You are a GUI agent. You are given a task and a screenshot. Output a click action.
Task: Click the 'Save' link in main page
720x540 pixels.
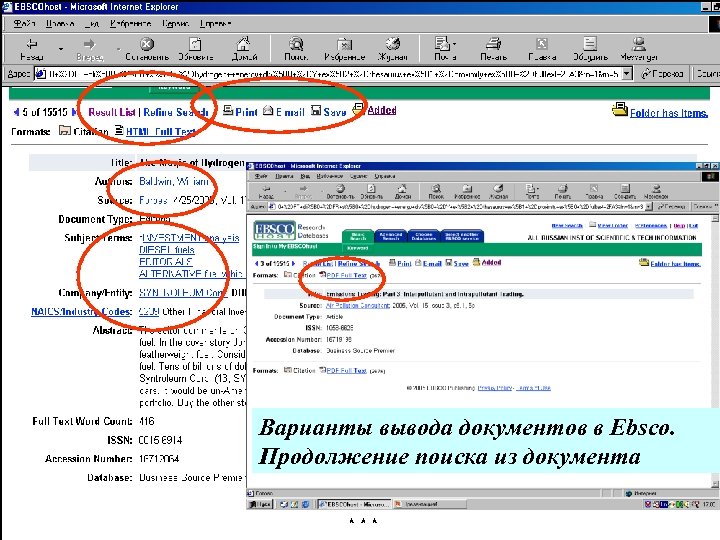click(x=335, y=112)
